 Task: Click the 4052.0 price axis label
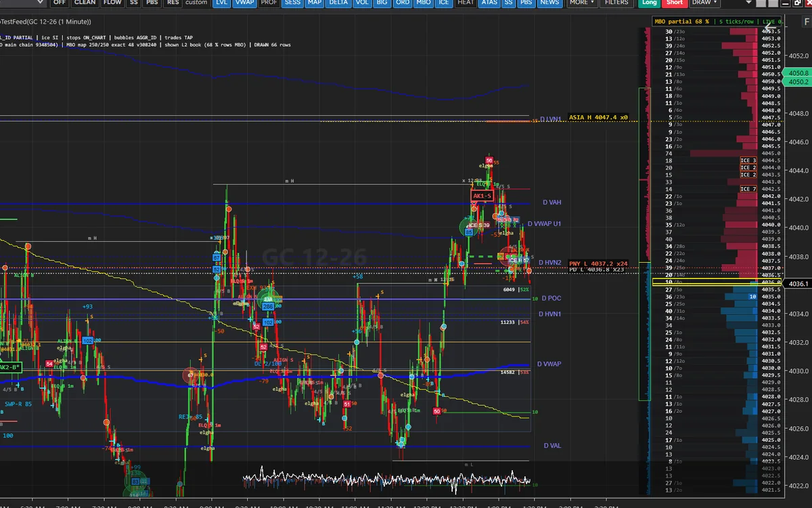800,56
